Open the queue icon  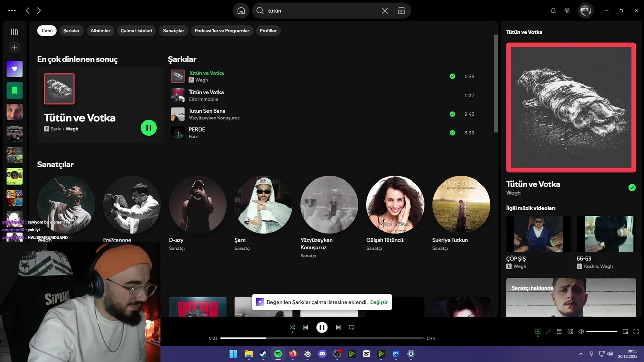(x=559, y=331)
